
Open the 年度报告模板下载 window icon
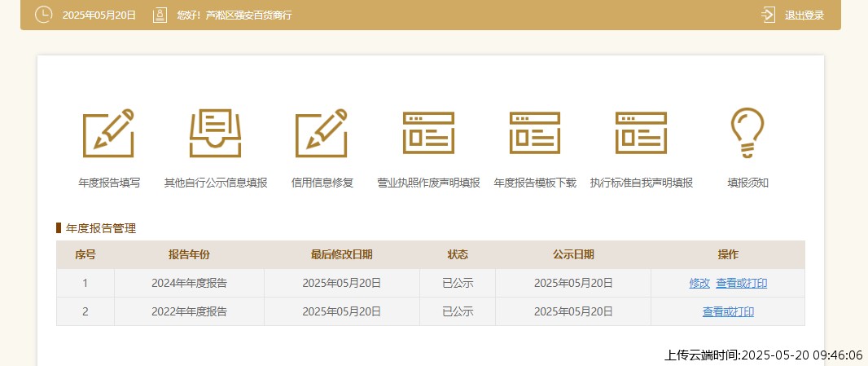tap(535, 133)
